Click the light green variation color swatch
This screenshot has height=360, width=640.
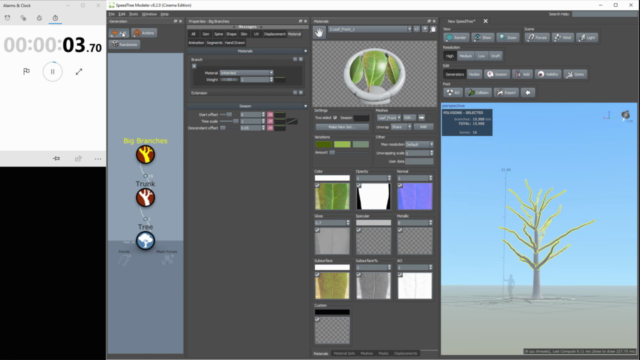click(342, 144)
